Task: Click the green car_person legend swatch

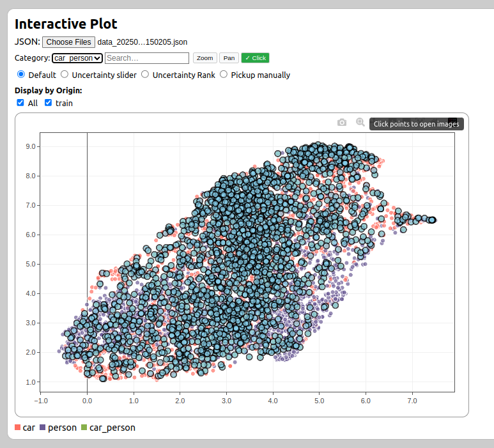Action: [84, 428]
